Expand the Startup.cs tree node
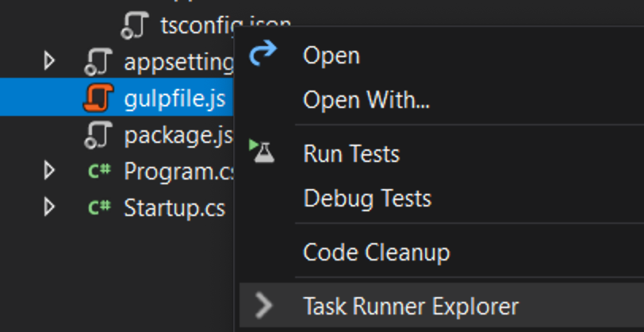The image size is (644, 332). (x=50, y=208)
